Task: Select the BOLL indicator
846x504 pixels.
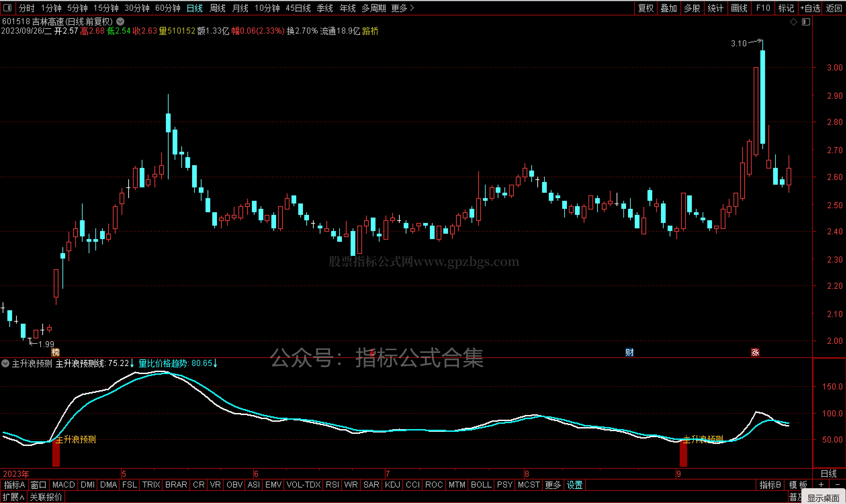Action: [x=481, y=485]
